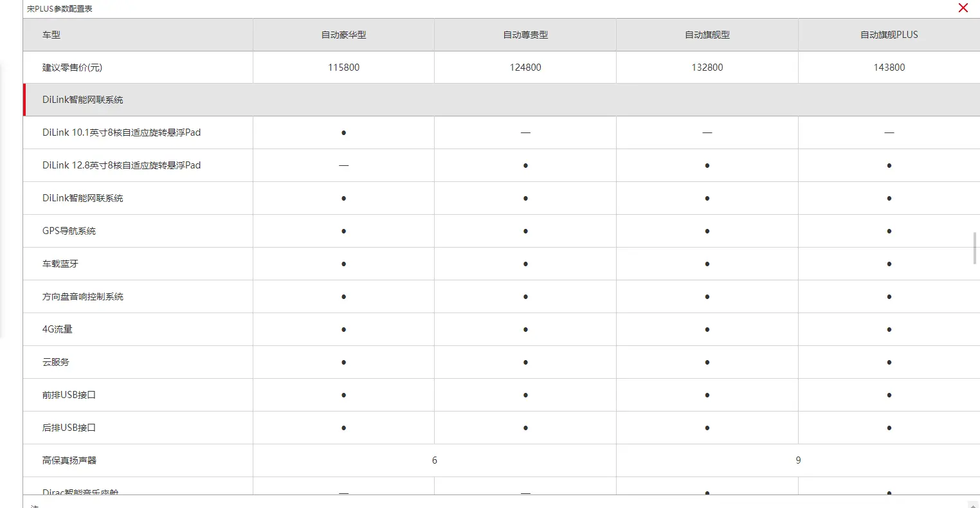Screen dimensions: 980x508
Task: Click the 云服务 row label
Action: point(56,362)
